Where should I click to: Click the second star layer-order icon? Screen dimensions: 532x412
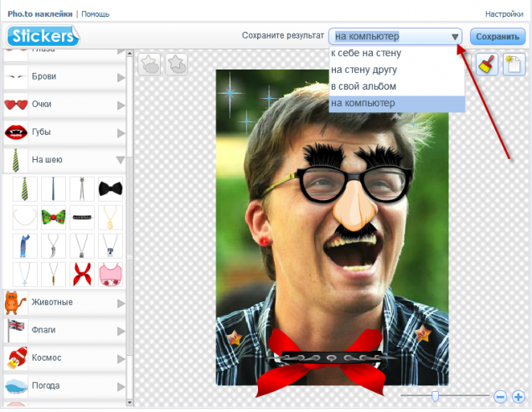click(177, 64)
